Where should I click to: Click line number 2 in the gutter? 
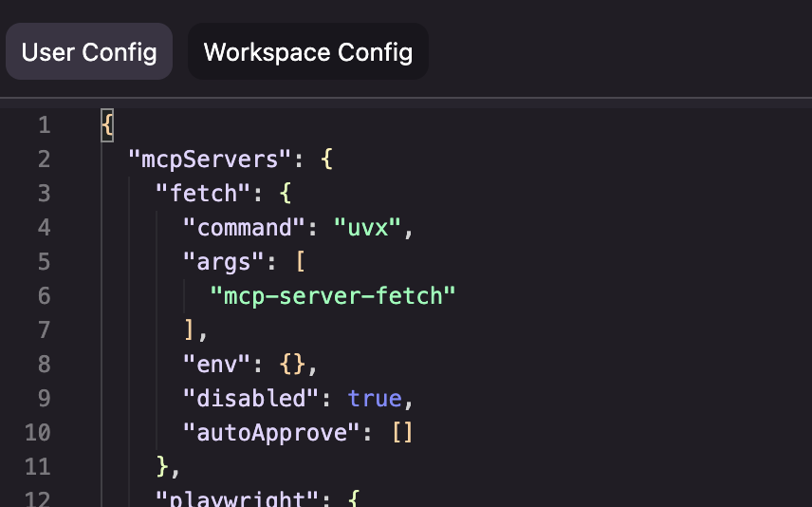[44, 159]
